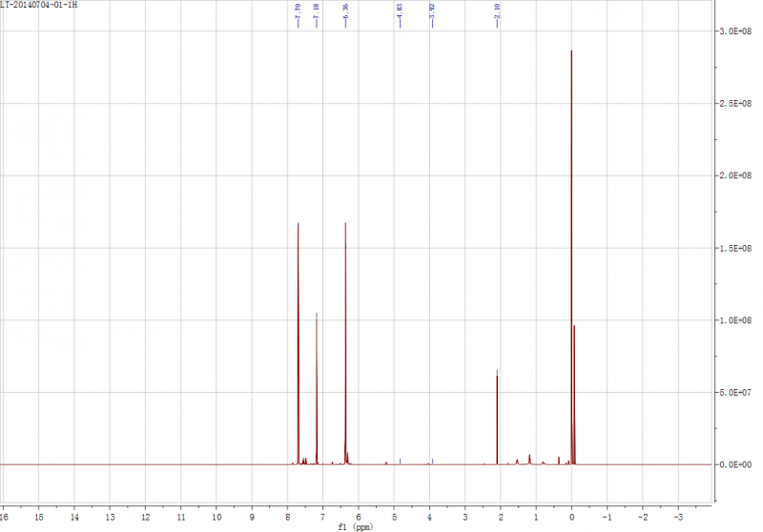Screen dimensions: 763x532
Task: Click the 3 ppm tick label
Action: (465, 518)
